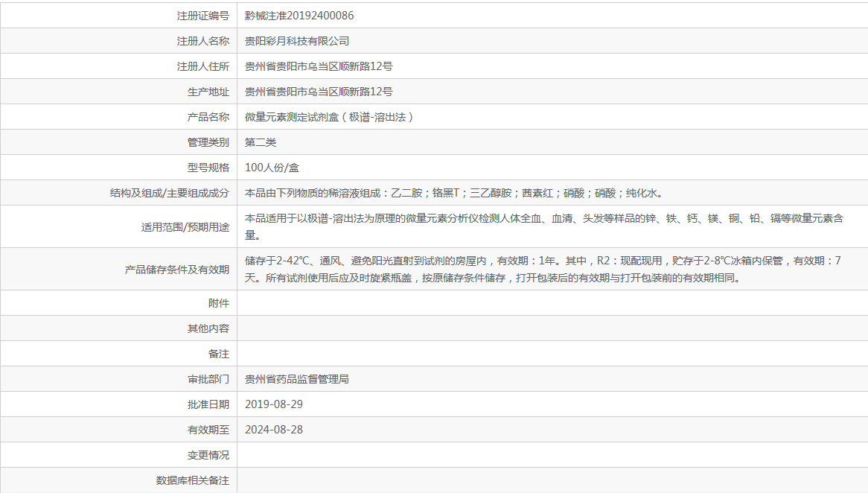
Task: Select the expiry date 2024-08-28
Action: click(275, 429)
